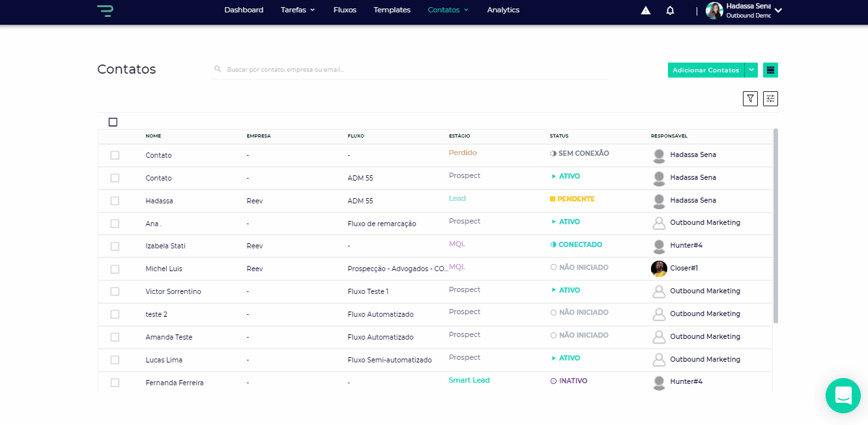This screenshot has width=868, height=425.
Task: Open the Victor Sorrentino contact
Action: click(x=173, y=291)
